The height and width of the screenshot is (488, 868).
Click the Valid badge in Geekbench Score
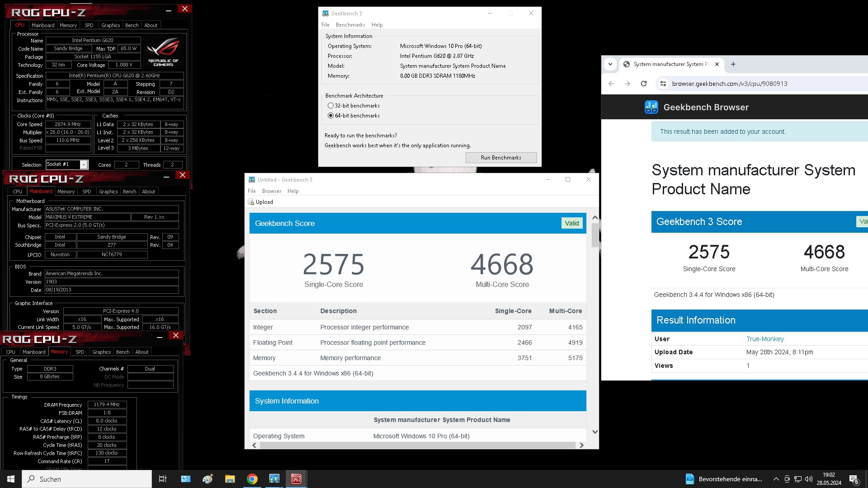571,223
